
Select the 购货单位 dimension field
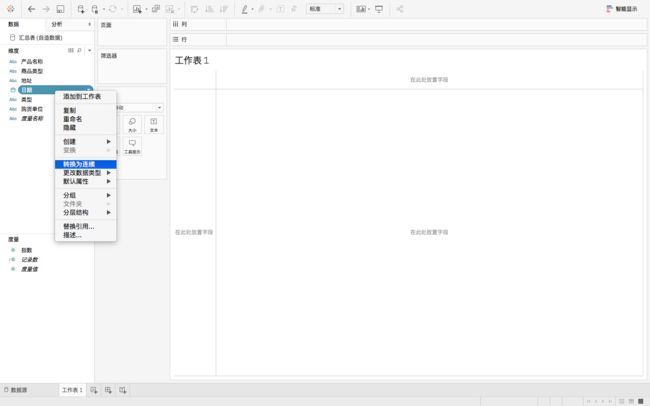(32, 109)
